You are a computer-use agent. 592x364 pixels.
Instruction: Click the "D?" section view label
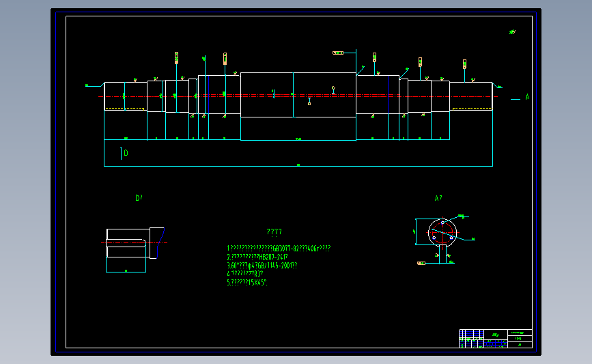coord(139,198)
